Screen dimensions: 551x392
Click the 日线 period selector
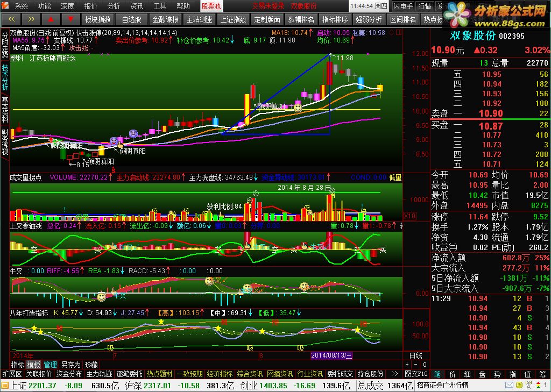(416, 355)
